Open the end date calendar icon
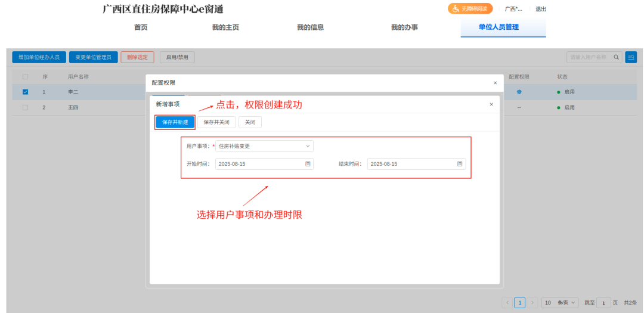The height and width of the screenshot is (313, 644). (x=460, y=164)
